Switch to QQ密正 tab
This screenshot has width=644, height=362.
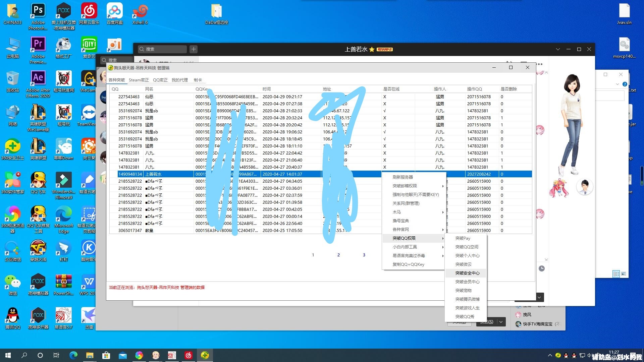(160, 80)
